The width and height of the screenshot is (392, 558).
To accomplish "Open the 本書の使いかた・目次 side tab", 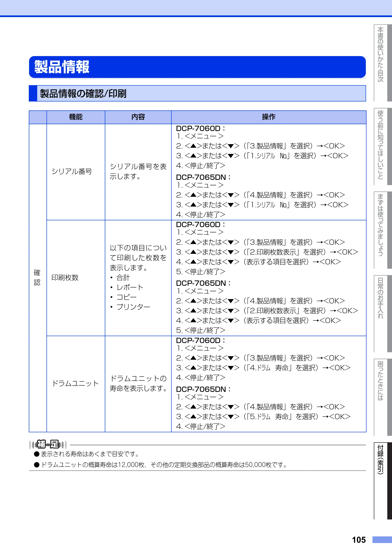I will pyautogui.click(x=383, y=63).
